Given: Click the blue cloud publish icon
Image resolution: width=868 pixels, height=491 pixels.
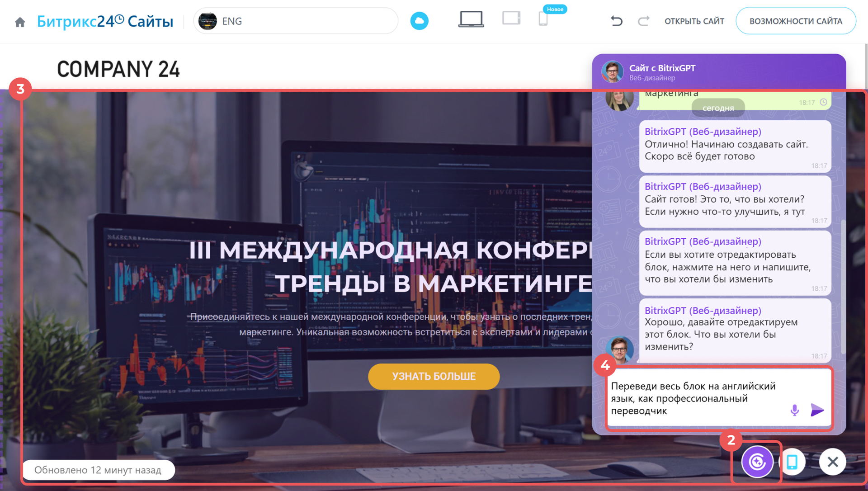Looking at the screenshot, I should [x=419, y=21].
